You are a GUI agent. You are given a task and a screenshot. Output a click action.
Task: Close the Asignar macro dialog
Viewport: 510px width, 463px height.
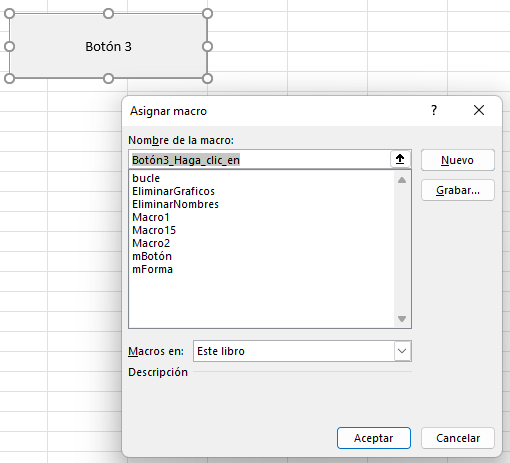[x=479, y=110]
